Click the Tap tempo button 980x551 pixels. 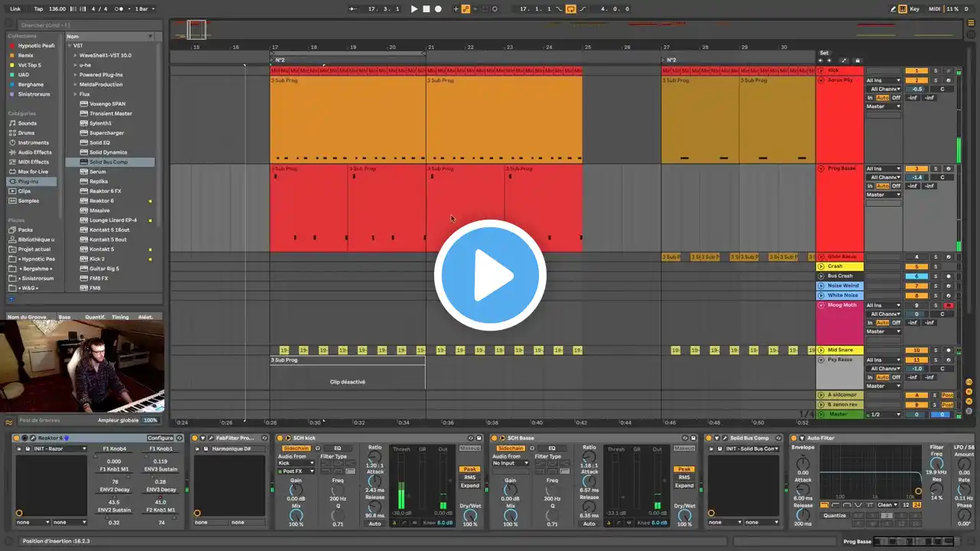coord(38,9)
